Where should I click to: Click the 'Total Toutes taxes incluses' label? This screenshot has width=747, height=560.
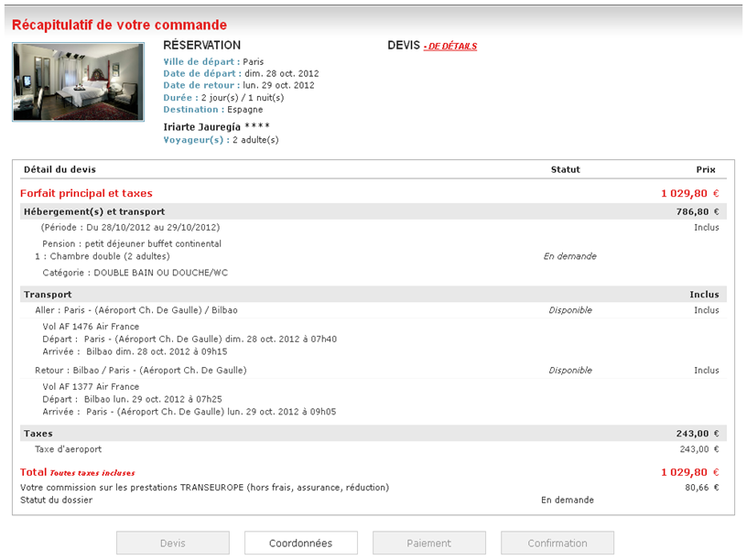coord(78,472)
